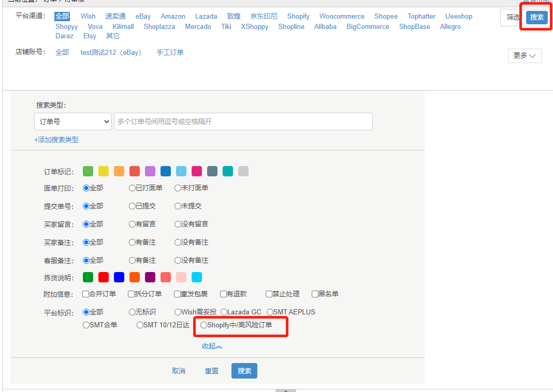The image size is (553, 392).
Task: Click 重置 to reset filters
Action: 212,371
